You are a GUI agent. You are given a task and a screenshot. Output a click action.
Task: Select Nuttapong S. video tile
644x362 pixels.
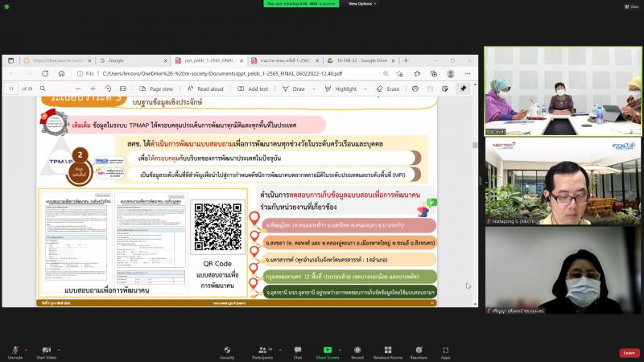tap(563, 181)
